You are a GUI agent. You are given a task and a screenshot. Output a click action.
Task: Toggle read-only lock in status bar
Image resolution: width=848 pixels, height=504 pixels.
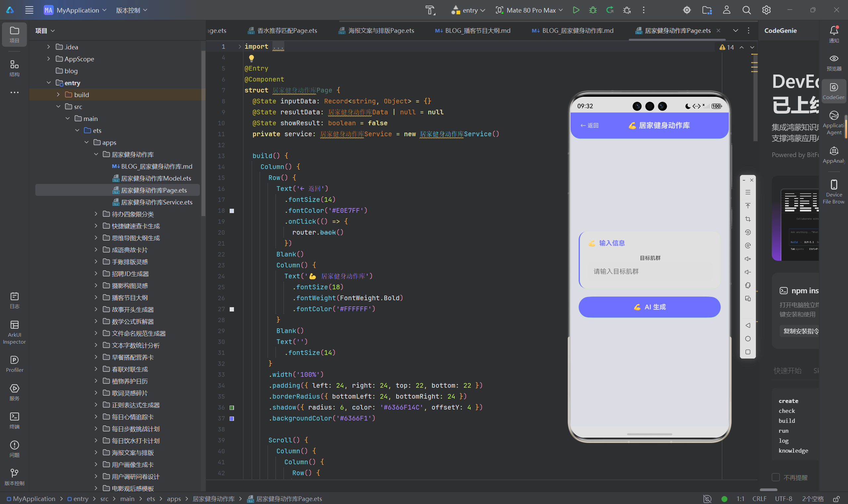(x=836, y=499)
